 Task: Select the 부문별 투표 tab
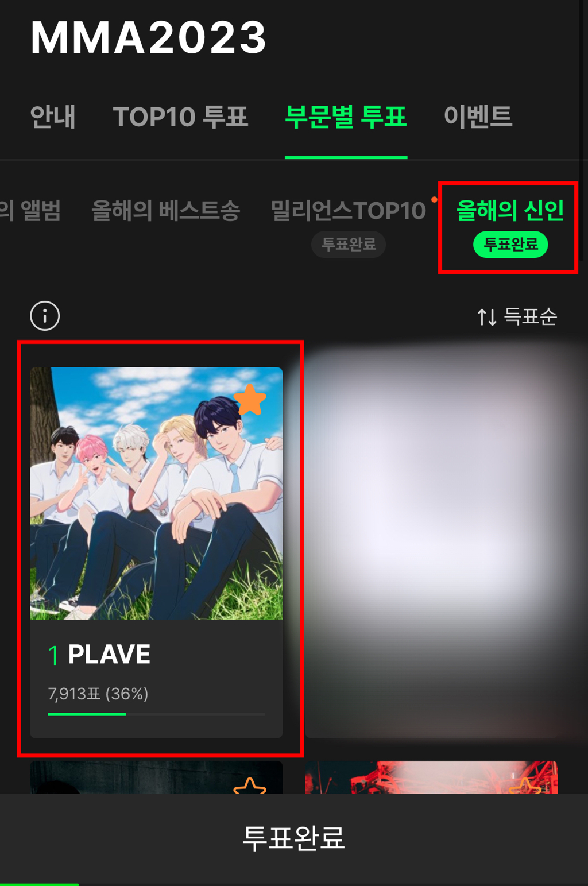coord(346,117)
